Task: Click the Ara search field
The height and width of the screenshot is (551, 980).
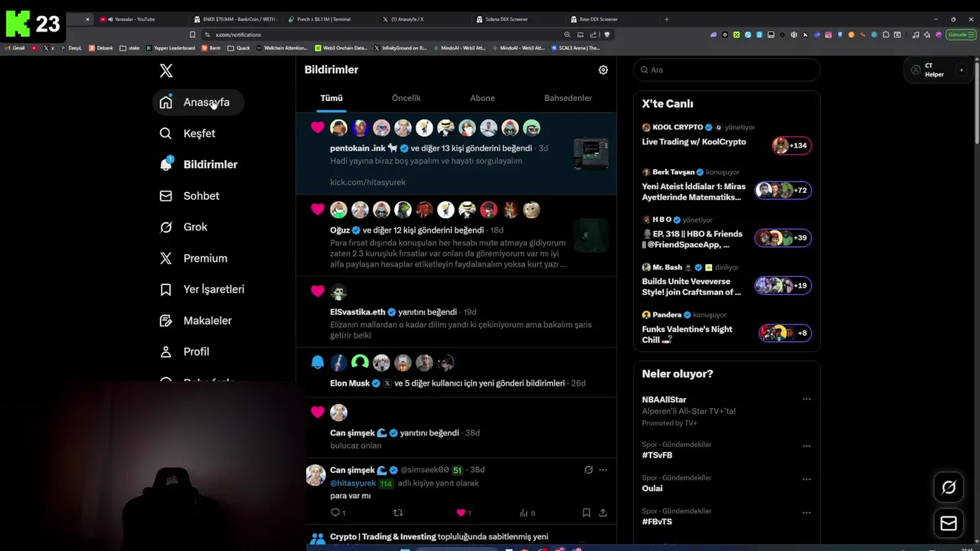Action: (x=727, y=70)
